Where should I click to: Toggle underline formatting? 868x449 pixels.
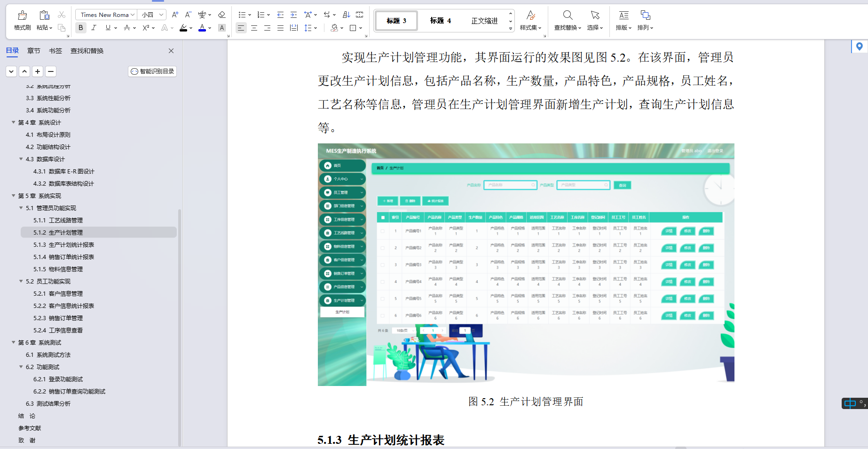pos(108,28)
